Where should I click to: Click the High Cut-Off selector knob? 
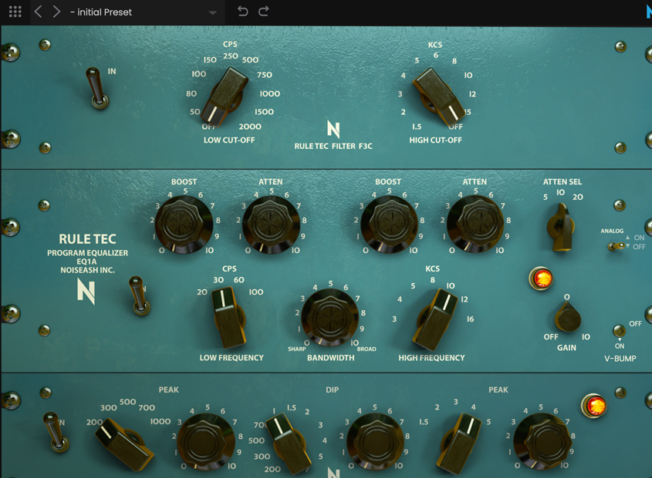(439, 96)
